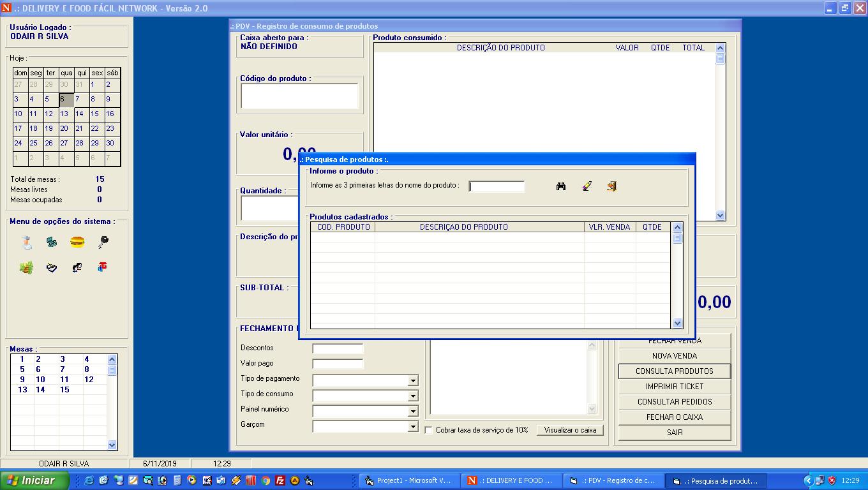Screen dimensions: 868x490
Task: Expand the Tipo de pagamento dropdown
Action: [x=412, y=381]
